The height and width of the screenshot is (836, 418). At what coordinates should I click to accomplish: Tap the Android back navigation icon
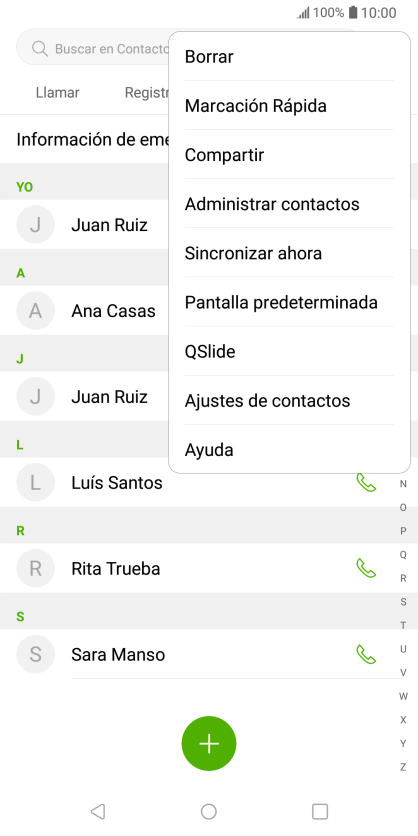(x=98, y=811)
